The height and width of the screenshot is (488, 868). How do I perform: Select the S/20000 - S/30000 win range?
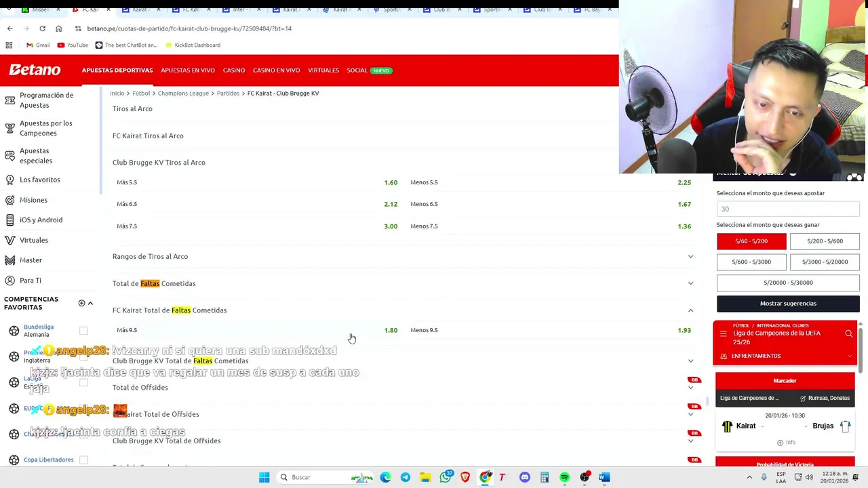(x=788, y=283)
